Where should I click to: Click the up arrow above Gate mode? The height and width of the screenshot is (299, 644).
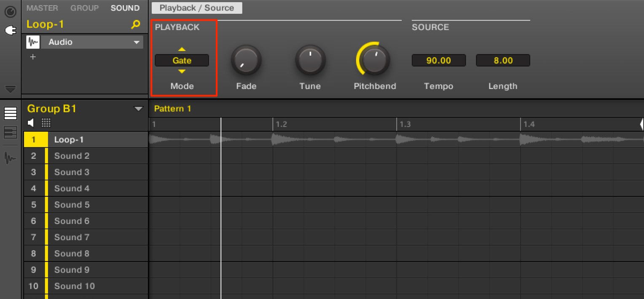[182, 49]
